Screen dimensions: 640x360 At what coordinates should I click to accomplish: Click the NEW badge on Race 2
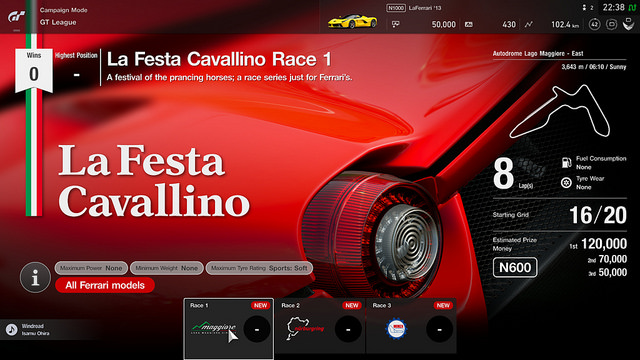tap(352, 305)
